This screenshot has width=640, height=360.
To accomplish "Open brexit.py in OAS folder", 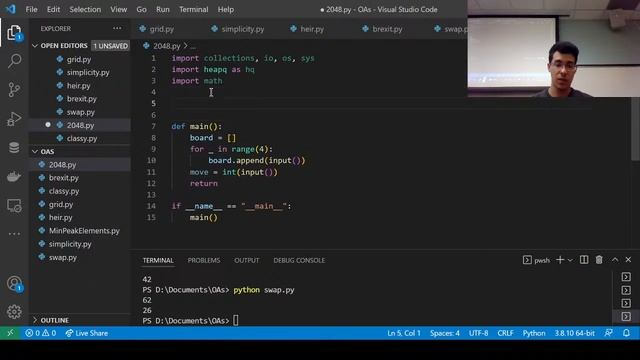I will pyautogui.click(x=80, y=178).
